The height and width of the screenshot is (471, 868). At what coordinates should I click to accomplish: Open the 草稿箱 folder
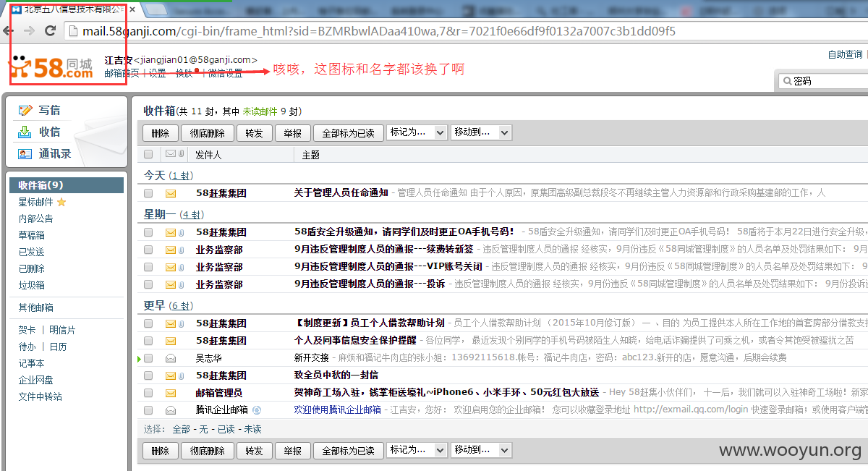pos(31,235)
